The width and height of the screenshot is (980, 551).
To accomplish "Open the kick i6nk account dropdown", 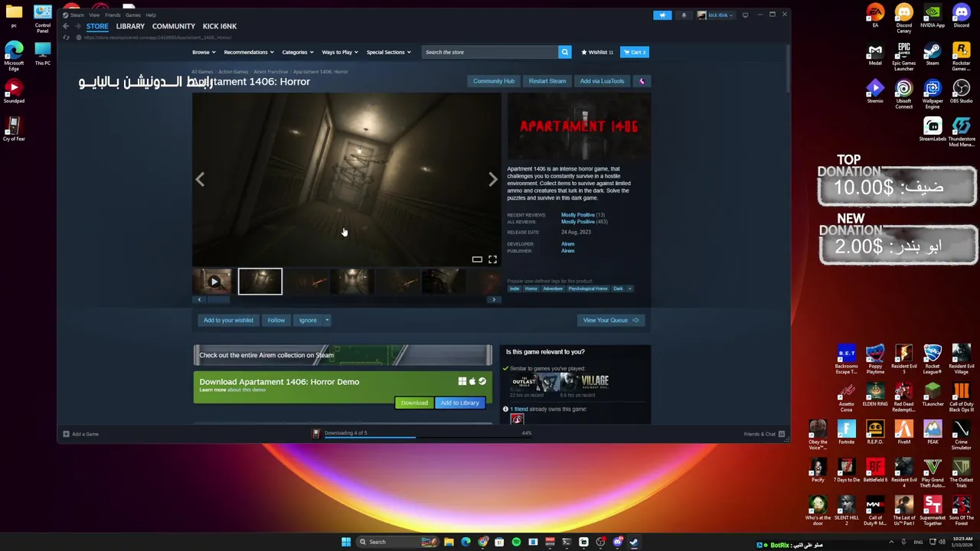I will click(715, 15).
